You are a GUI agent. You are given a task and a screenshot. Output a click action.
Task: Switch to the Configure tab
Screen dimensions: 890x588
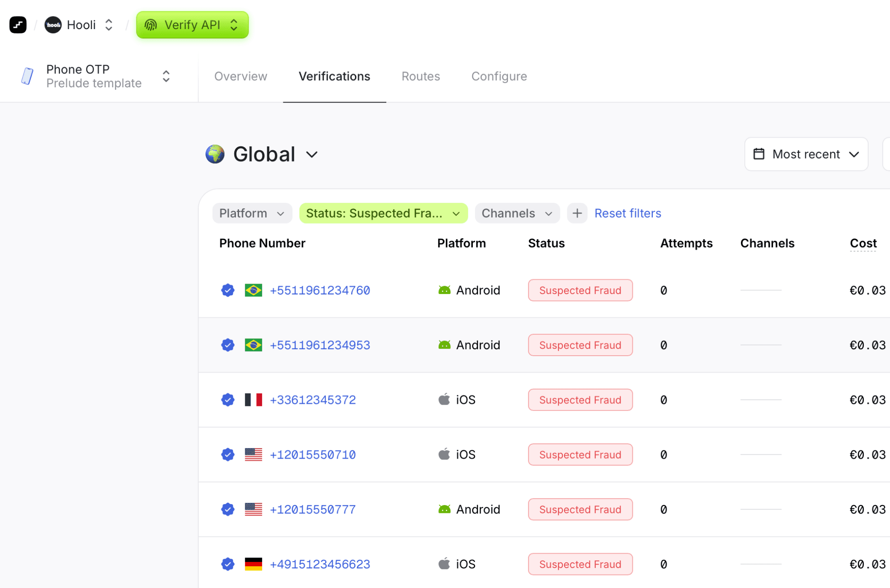(499, 76)
